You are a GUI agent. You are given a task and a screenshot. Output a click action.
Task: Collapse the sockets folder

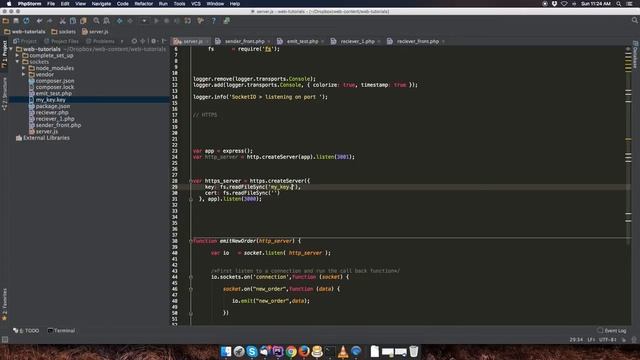(x=18, y=62)
